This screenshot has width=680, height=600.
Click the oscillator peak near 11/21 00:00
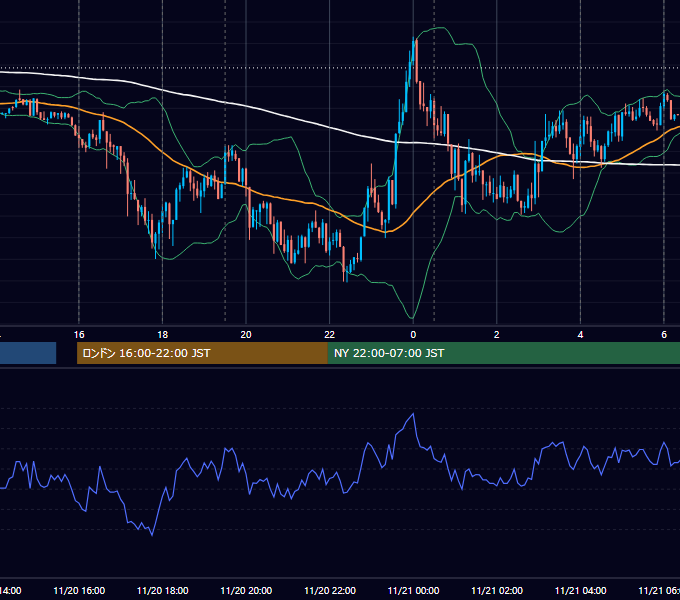(413, 414)
